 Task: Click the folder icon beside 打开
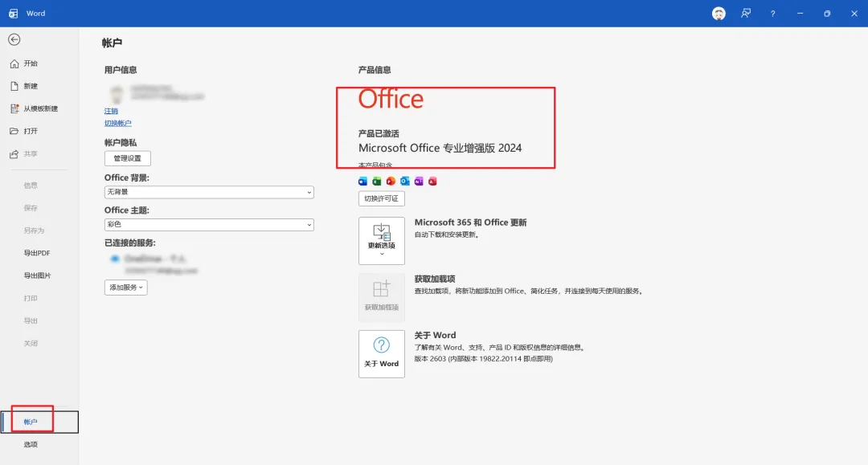tap(14, 131)
